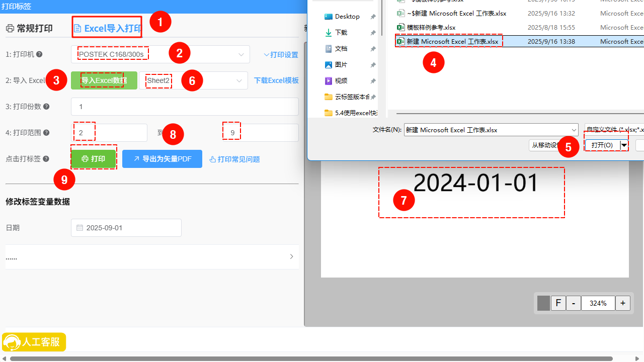Click the help icon next to 打印机
This screenshot has width=644, height=362.
(39, 54)
